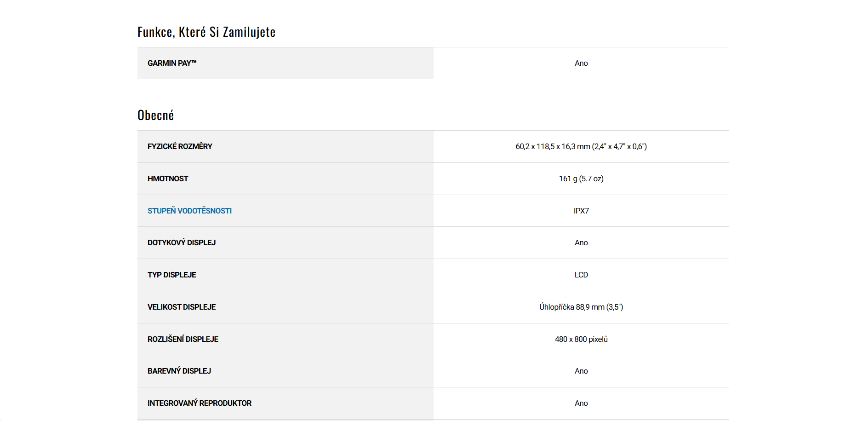868x421 pixels.
Task: Select the Integrovaný reproduktor label
Action: tap(200, 403)
